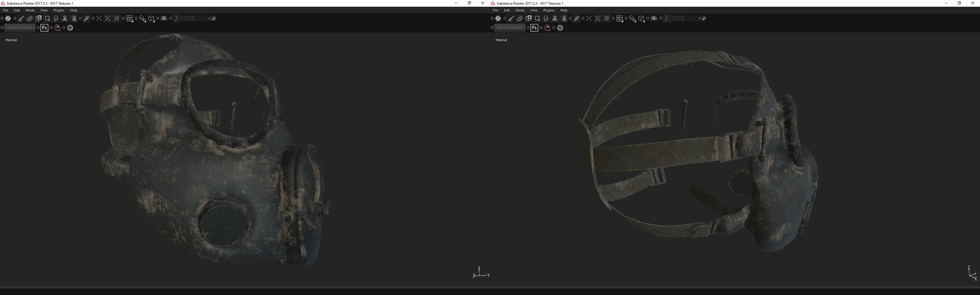Toggle Lazy Mouse in the right window
The height and width of the screenshot is (295, 980).
[x=666, y=18]
